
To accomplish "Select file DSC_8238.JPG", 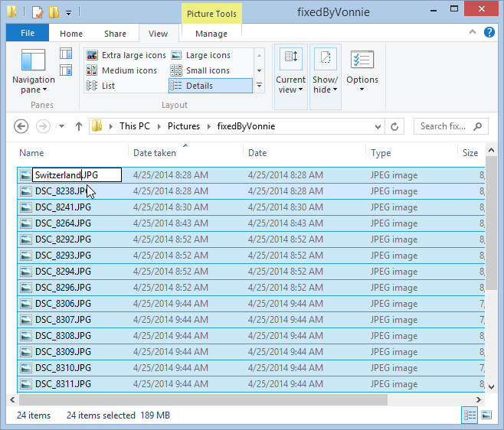I will (251, 191).
